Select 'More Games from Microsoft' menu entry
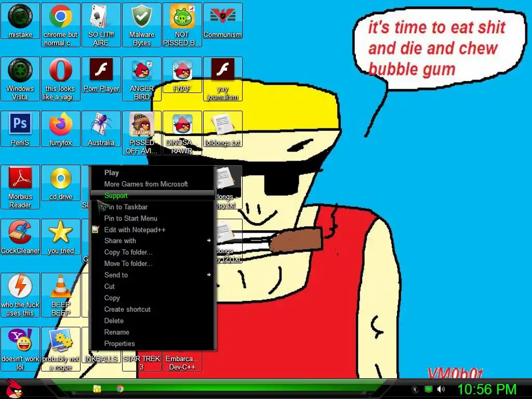532x399 pixels. point(152,184)
